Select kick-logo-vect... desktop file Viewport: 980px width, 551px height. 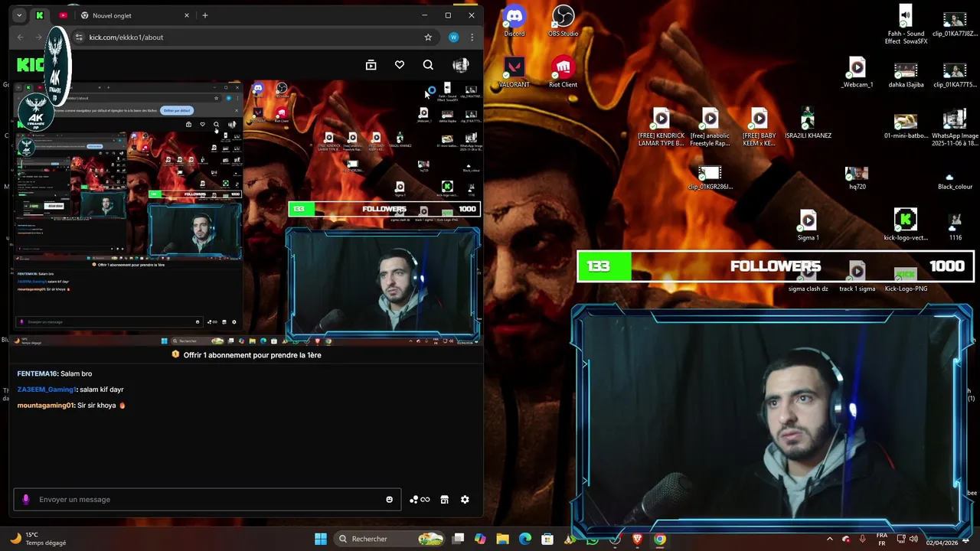point(906,226)
